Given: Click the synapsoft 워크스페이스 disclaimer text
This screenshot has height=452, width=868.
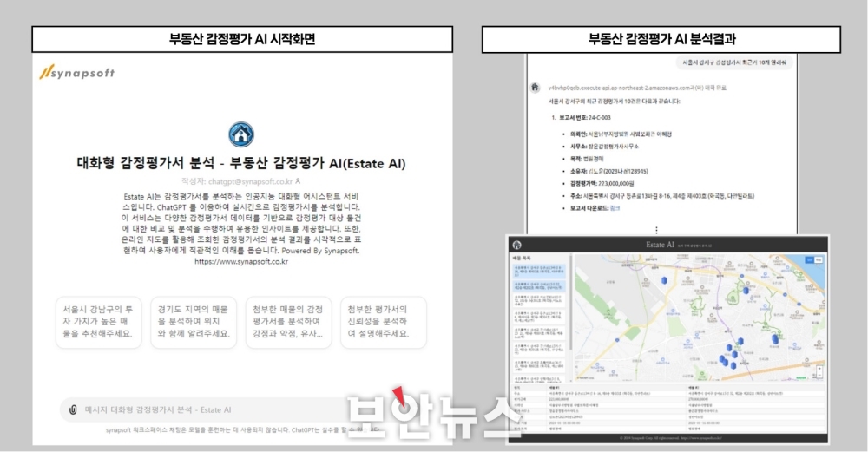Looking at the screenshot, I should coord(244,429).
